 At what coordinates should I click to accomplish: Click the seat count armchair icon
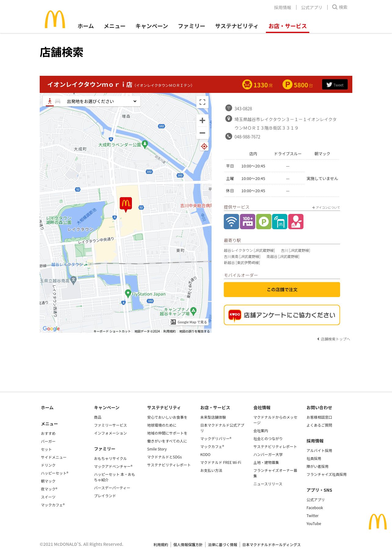click(247, 84)
